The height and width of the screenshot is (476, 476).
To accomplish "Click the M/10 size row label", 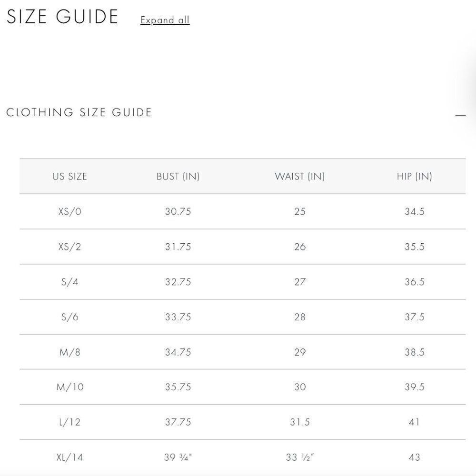I will click(70, 387).
